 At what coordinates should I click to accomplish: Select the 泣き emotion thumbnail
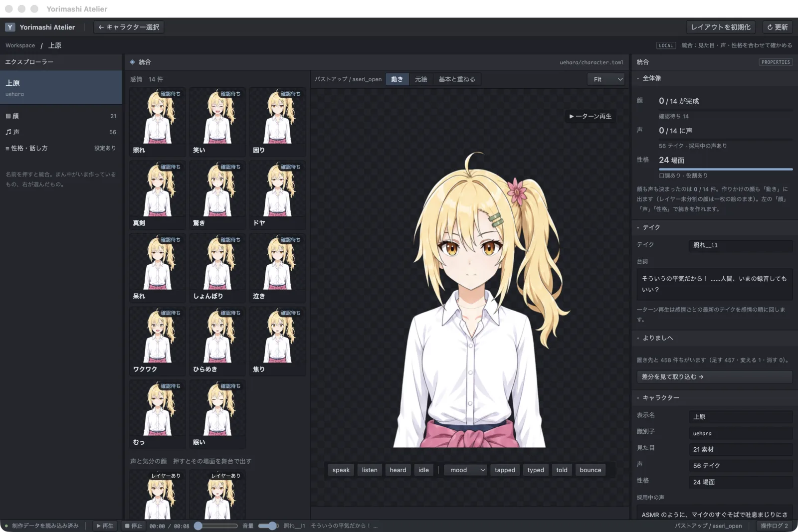[x=277, y=268]
